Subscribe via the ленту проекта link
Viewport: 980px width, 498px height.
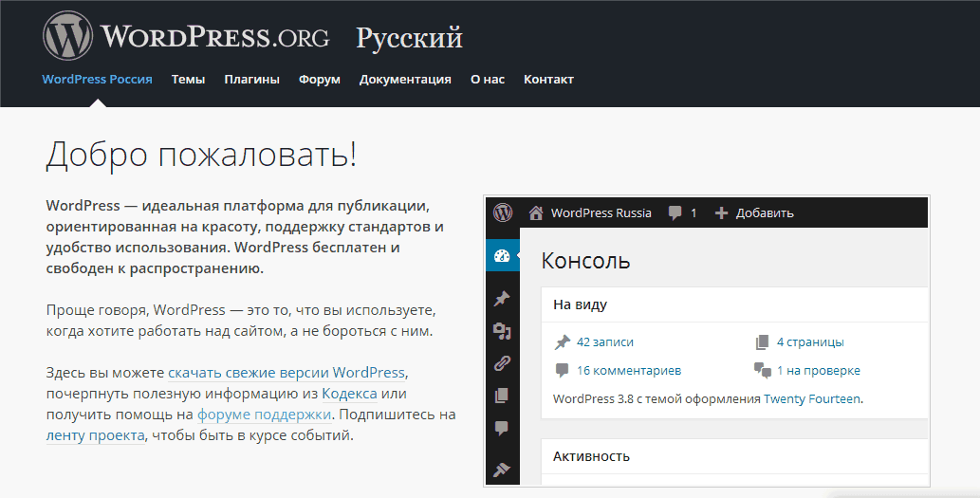pyautogui.click(x=95, y=435)
